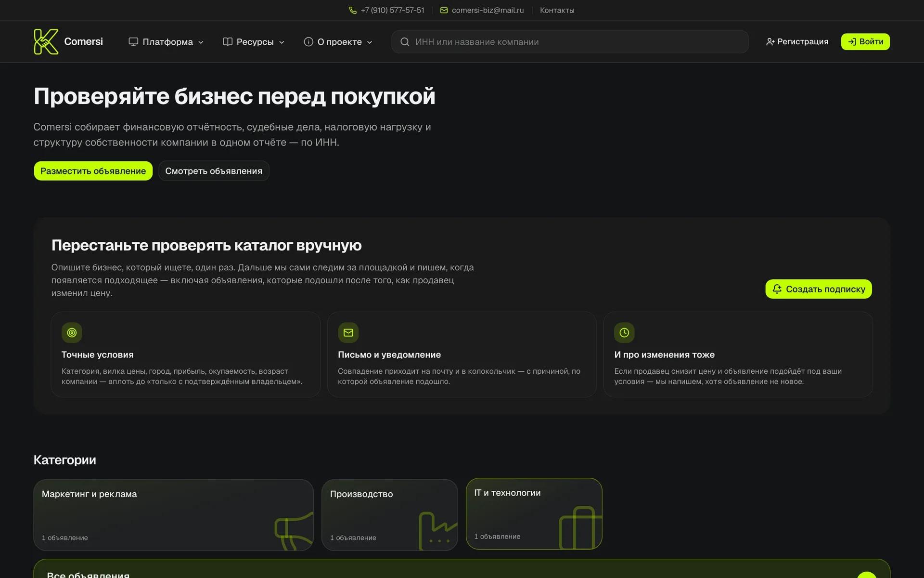
Task: Click the Перестаньте проверять каталог вручную heading
Action: coord(206,245)
